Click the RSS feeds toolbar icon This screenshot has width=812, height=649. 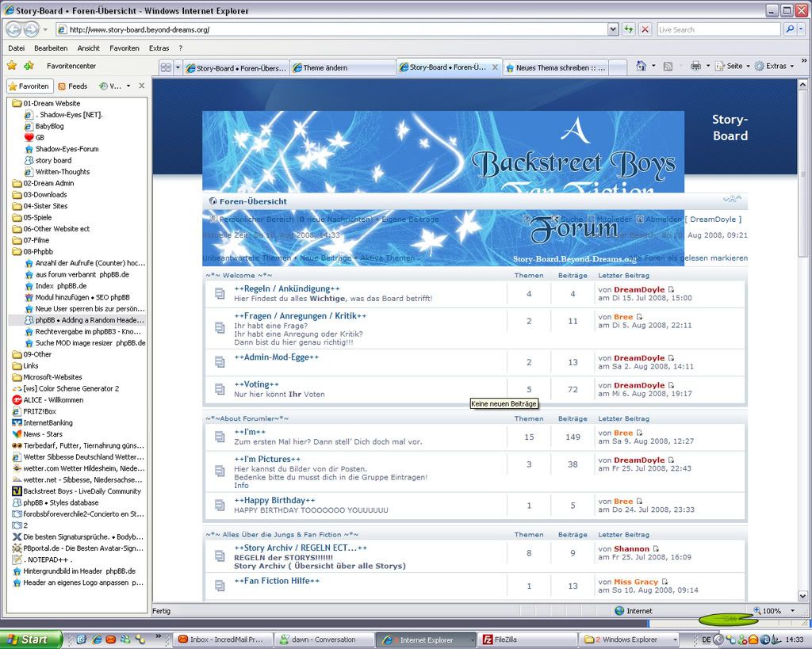pos(668,67)
